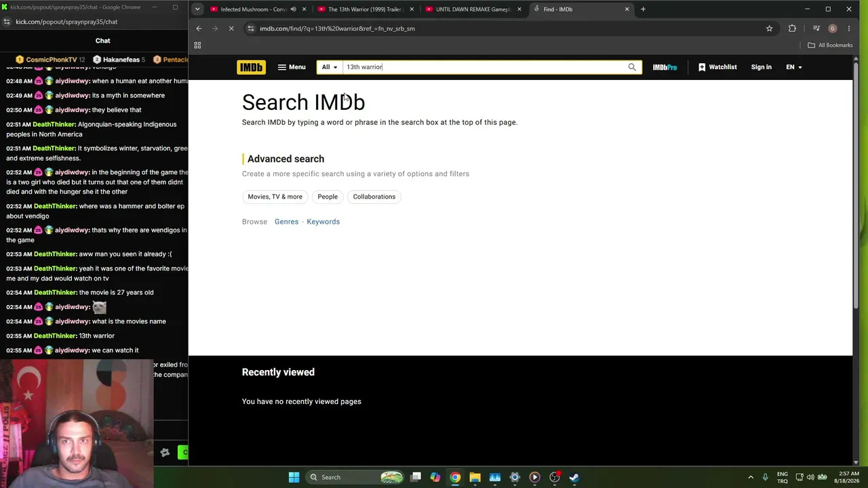
Task: Open Steam from the taskbar
Action: point(574,477)
